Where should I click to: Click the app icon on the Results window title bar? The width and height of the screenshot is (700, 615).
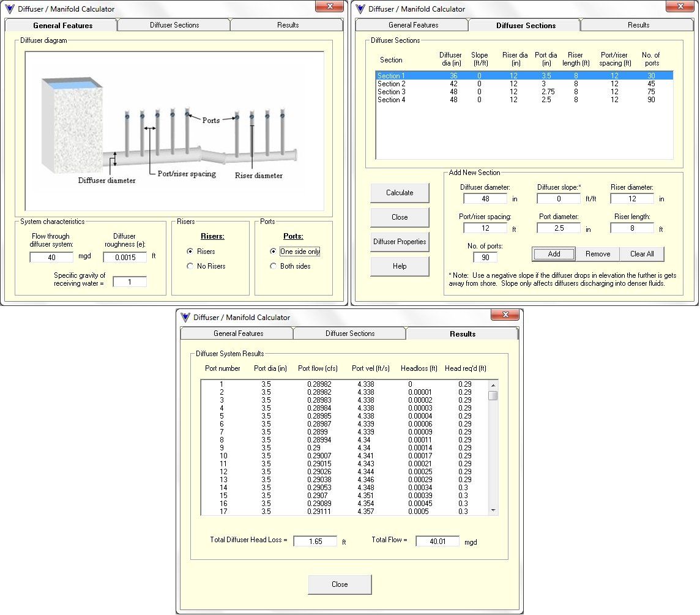tap(185, 317)
